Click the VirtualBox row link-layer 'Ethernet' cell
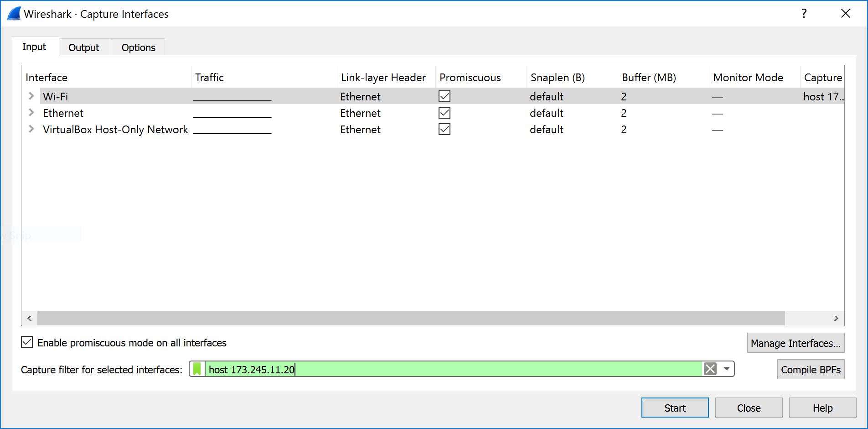This screenshot has width=868, height=429. click(x=360, y=129)
